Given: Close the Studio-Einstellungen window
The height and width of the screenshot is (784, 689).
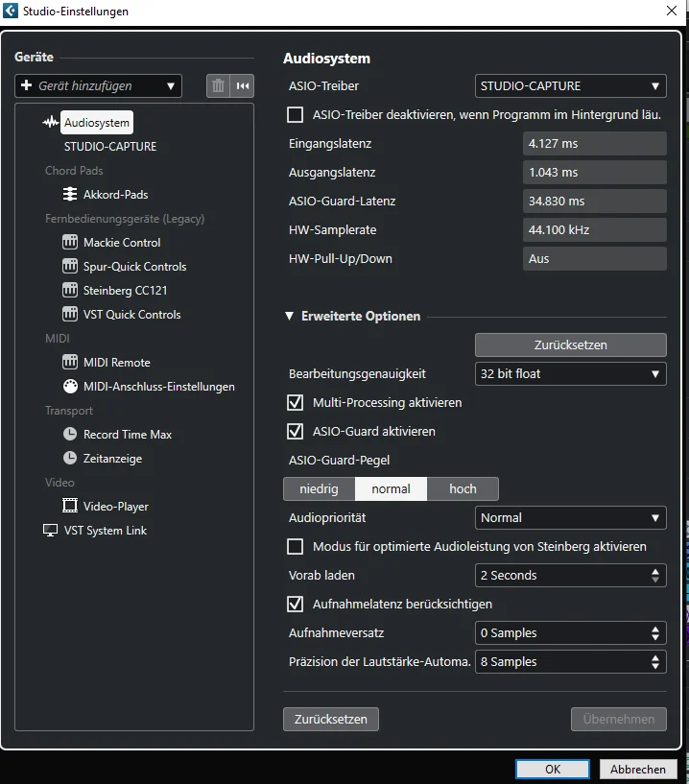Looking at the screenshot, I should coord(672,11).
